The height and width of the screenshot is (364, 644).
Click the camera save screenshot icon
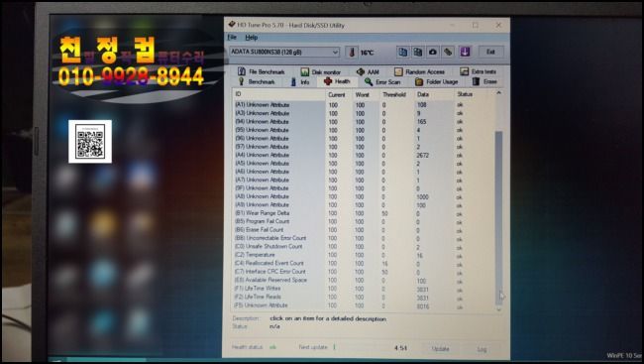(x=433, y=52)
